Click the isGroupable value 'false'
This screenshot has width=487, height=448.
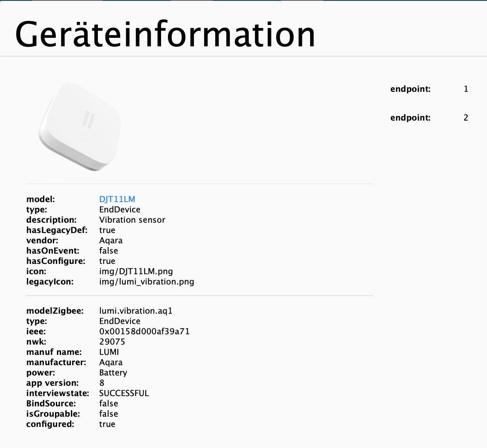(x=108, y=414)
